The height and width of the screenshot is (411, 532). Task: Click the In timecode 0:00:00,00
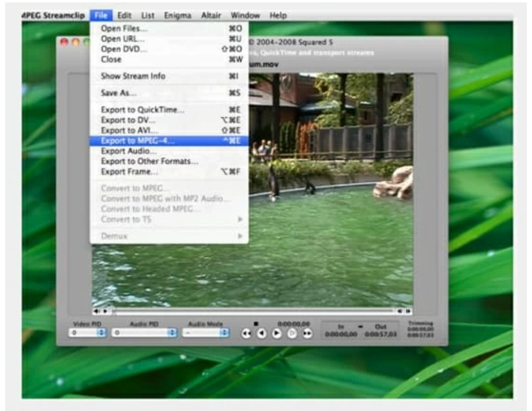pyautogui.click(x=341, y=334)
